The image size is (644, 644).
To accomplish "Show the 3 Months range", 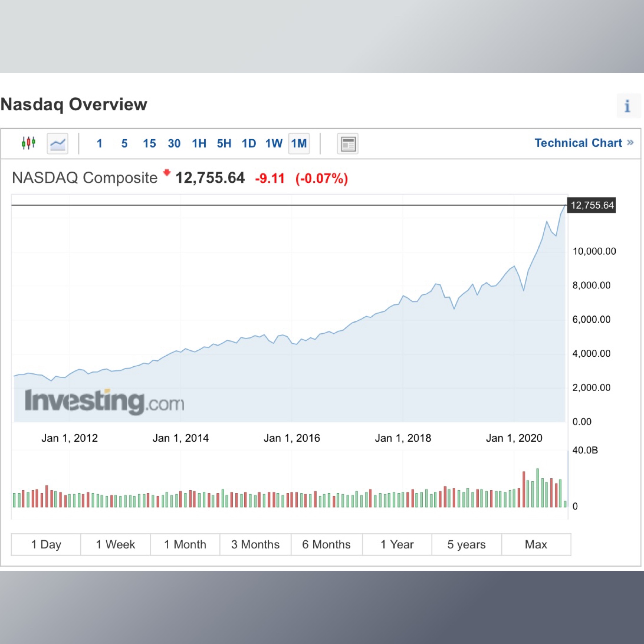I will click(x=255, y=544).
